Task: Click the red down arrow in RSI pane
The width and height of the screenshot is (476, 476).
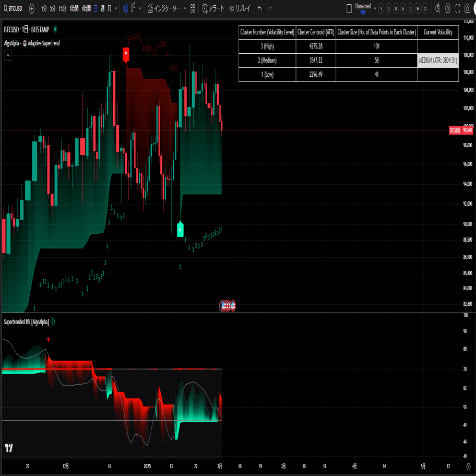Action: click(x=48, y=340)
